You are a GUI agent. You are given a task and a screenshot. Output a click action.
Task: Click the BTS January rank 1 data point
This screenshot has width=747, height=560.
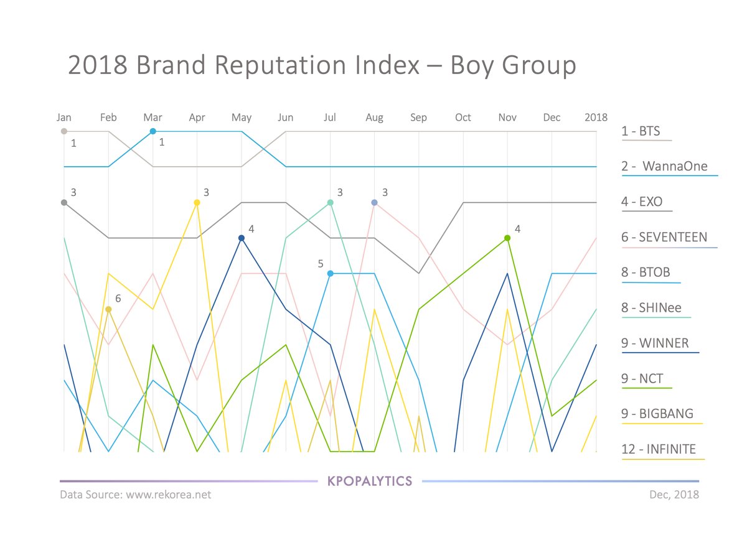(x=63, y=131)
